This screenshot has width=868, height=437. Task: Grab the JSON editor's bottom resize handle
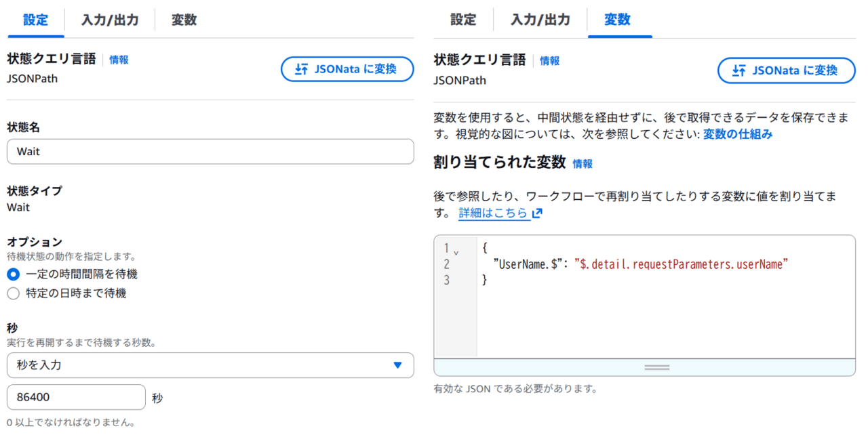(656, 367)
